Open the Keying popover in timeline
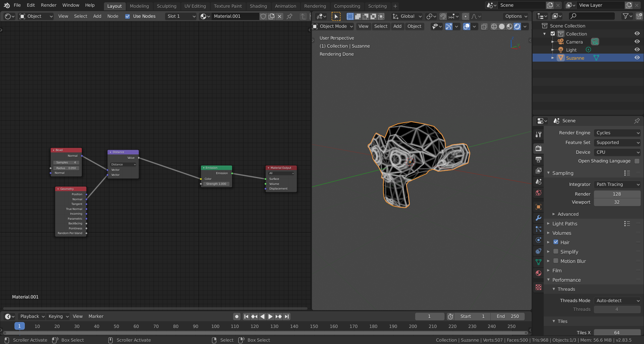The image size is (644, 344). [58, 317]
